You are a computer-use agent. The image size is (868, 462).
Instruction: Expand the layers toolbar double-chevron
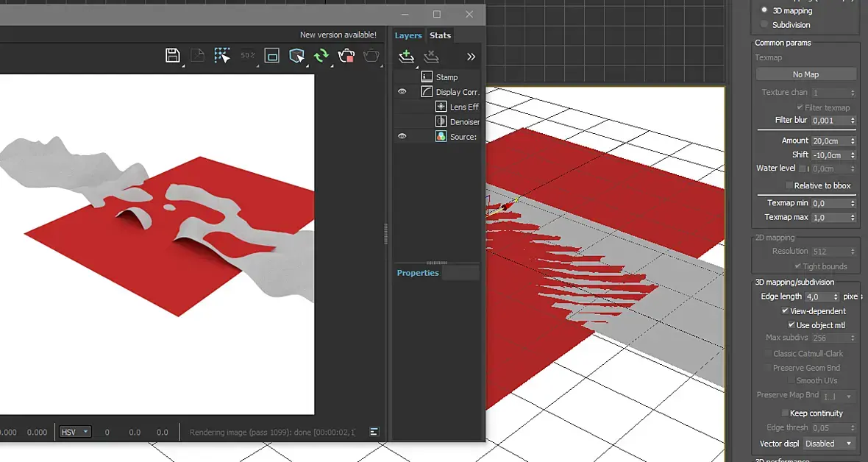(x=471, y=57)
